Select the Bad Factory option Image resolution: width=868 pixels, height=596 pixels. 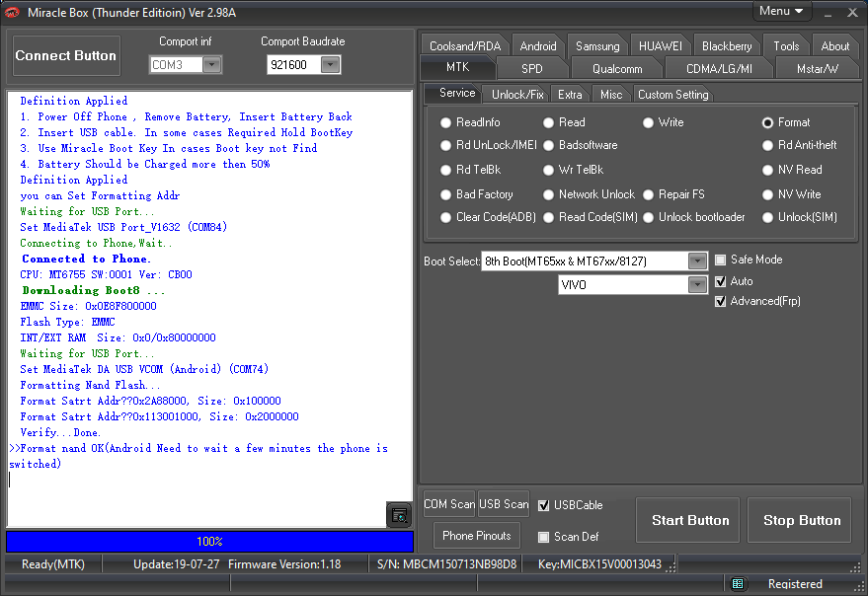click(477, 194)
